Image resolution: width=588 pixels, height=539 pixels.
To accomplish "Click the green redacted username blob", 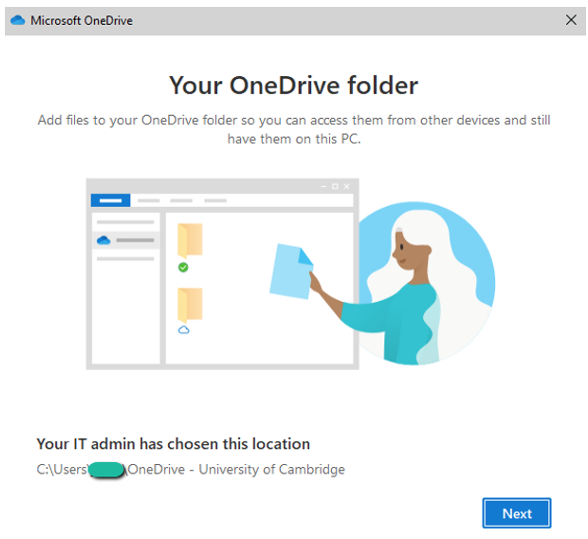I will (106, 470).
